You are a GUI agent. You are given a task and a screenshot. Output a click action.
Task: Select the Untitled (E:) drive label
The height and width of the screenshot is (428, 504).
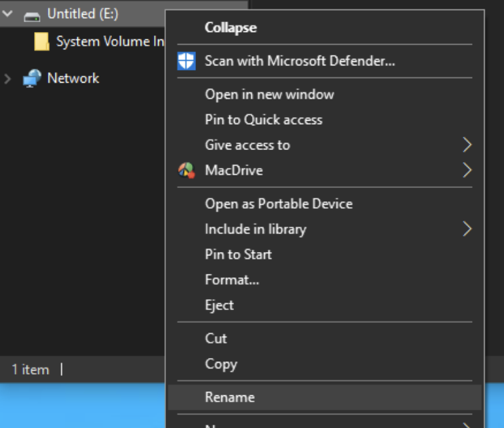(83, 14)
